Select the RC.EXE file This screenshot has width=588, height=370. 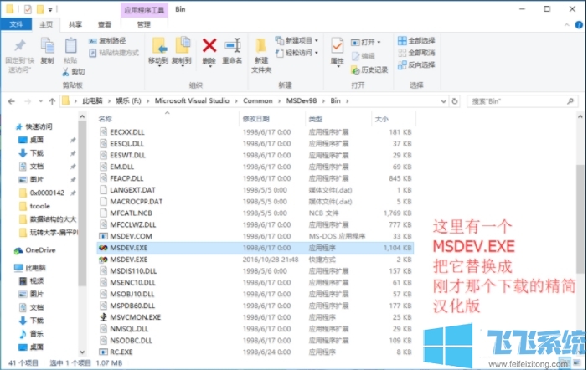click(255, 352)
